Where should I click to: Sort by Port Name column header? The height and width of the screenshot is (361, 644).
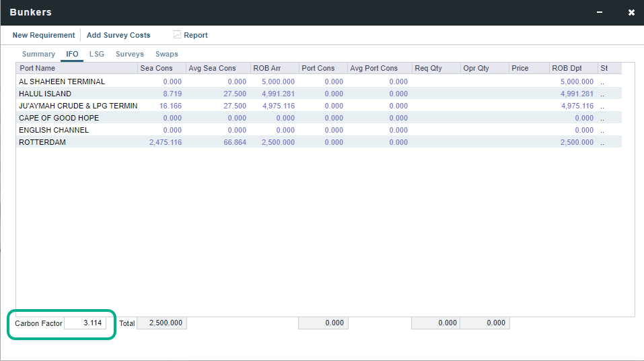[38, 68]
